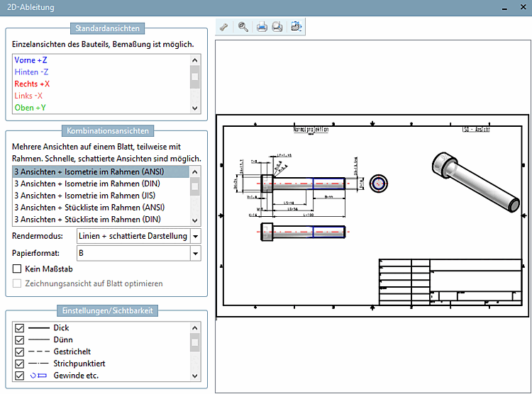Image resolution: width=532 pixels, height=394 pixels.
Task: Click the circular end view of the bolt
Action: tap(379, 183)
